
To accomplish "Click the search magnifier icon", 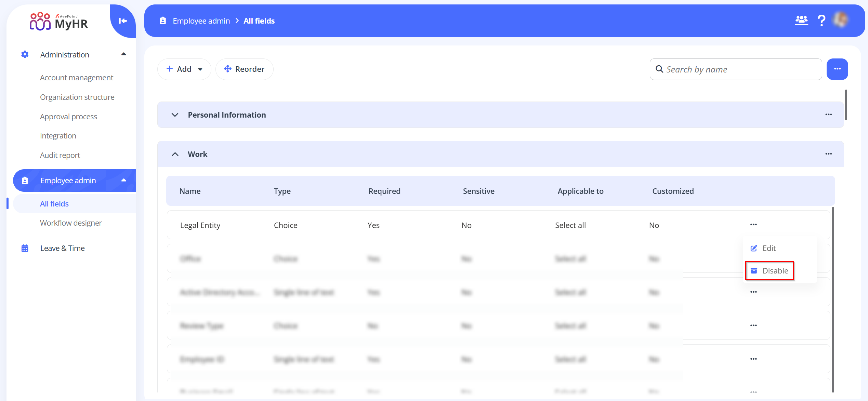I will (x=659, y=69).
